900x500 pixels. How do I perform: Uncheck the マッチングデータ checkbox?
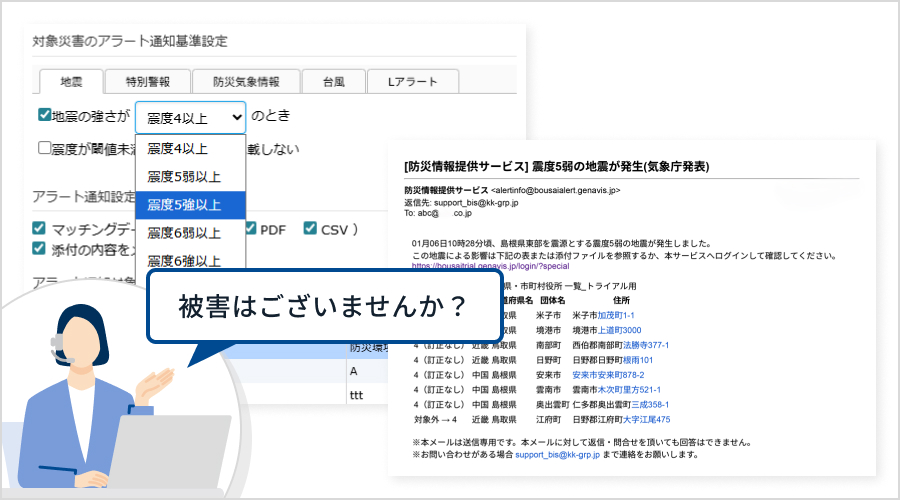point(38,228)
